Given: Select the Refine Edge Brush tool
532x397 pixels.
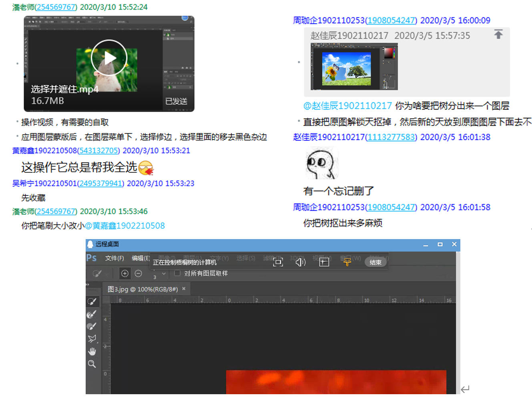Looking at the screenshot, I should 92,314.
